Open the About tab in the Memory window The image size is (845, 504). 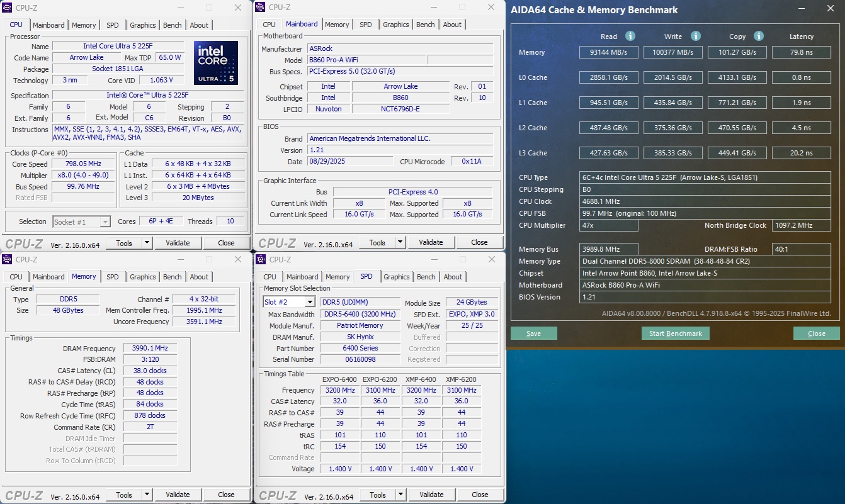click(199, 277)
